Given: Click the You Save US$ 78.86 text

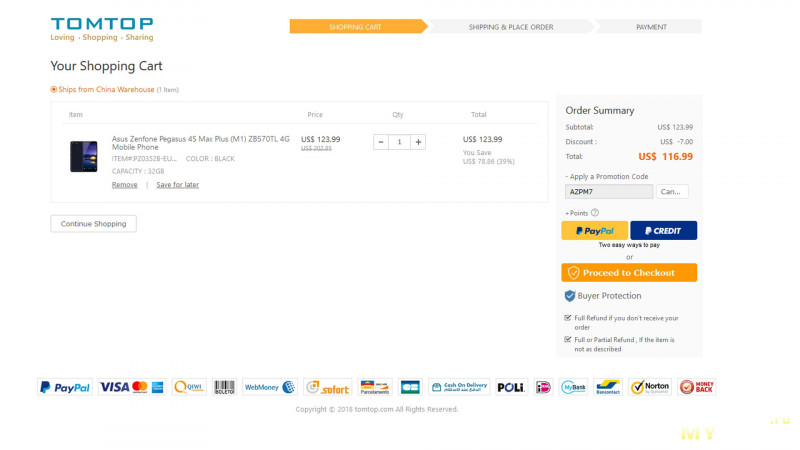Looking at the screenshot, I should pos(488,157).
